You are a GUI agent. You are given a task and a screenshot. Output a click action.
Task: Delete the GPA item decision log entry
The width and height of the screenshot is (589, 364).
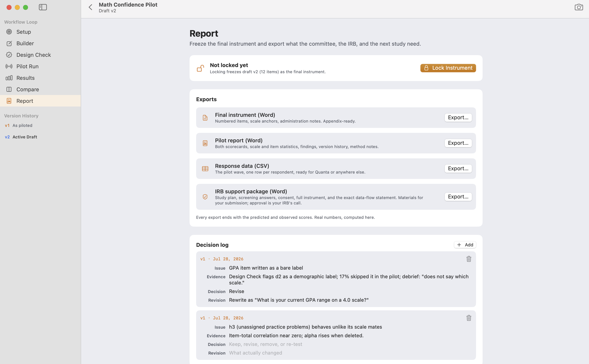tap(469, 259)
